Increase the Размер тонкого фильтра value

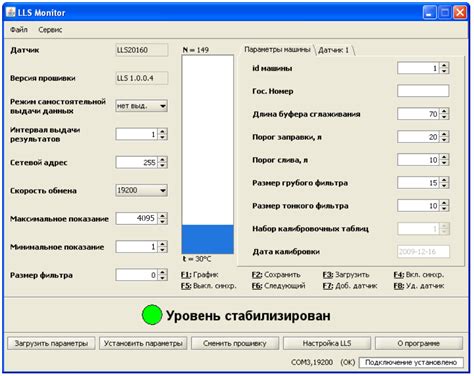[x=444, y=203]
